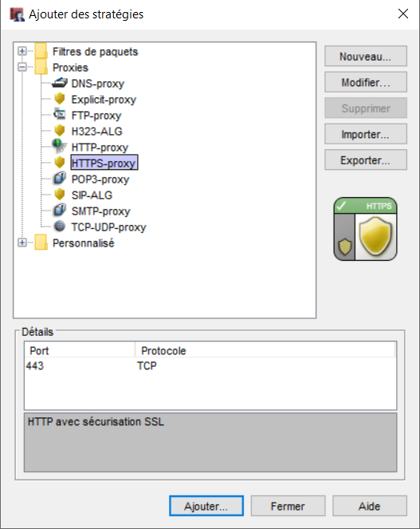Expand the Filtres de paquets folder
Viewport: 420px width, 529px height.
coord(22,51)
